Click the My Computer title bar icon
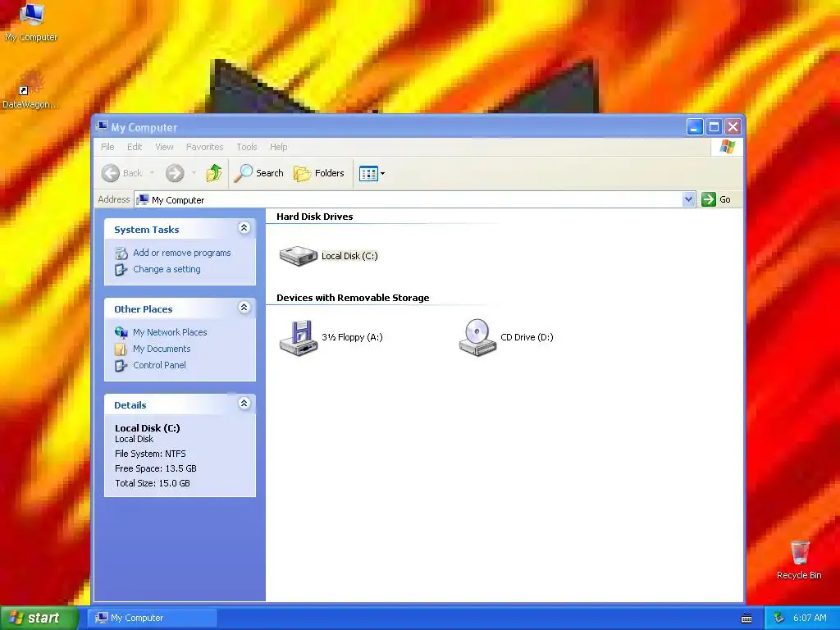 101,126
